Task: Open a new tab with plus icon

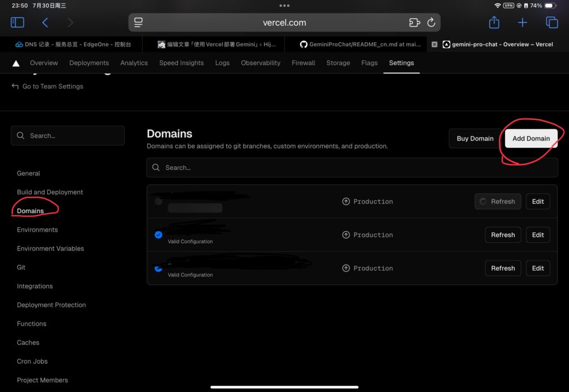Action: (522, 22)
